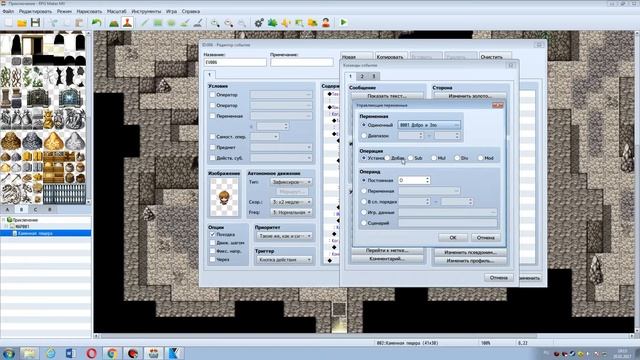Select the Flood Fill tool

tap(184, 23)
